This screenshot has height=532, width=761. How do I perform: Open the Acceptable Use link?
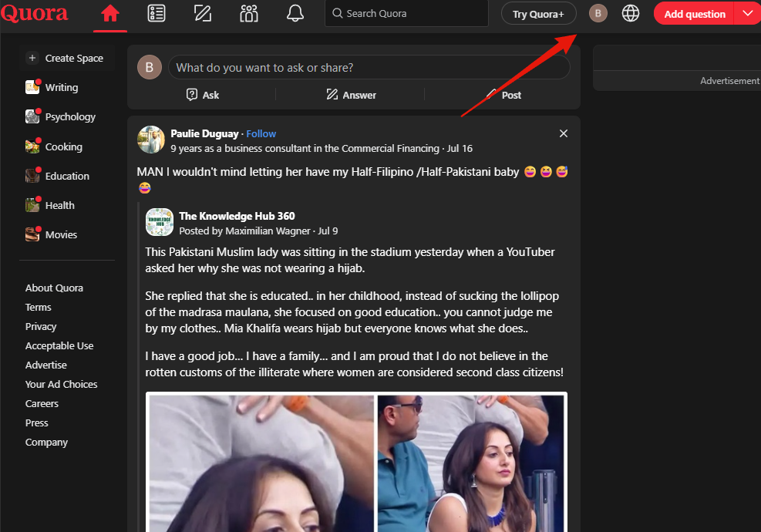pos(59,345)
